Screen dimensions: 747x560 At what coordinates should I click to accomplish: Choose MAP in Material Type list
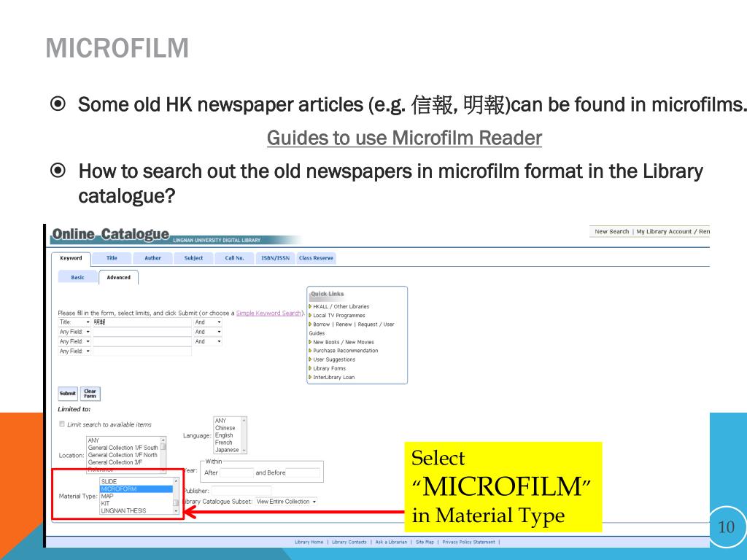(136, 496)
